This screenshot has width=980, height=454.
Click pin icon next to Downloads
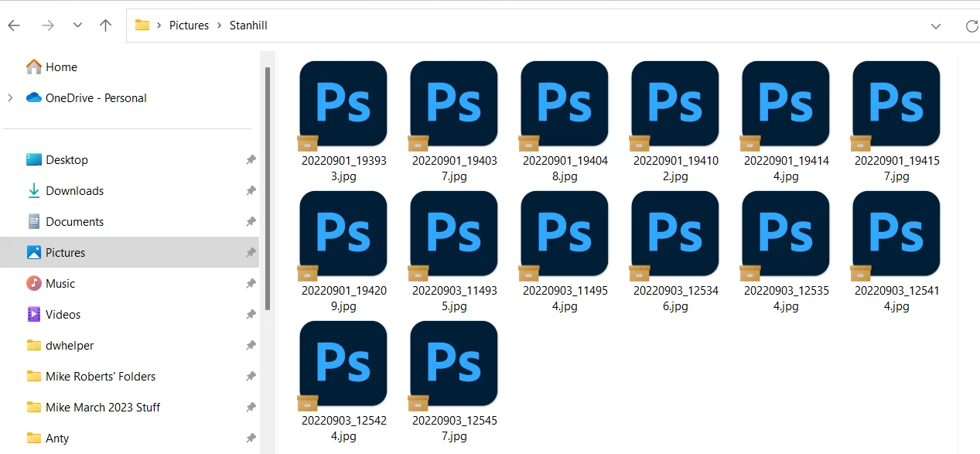[251, 191]
